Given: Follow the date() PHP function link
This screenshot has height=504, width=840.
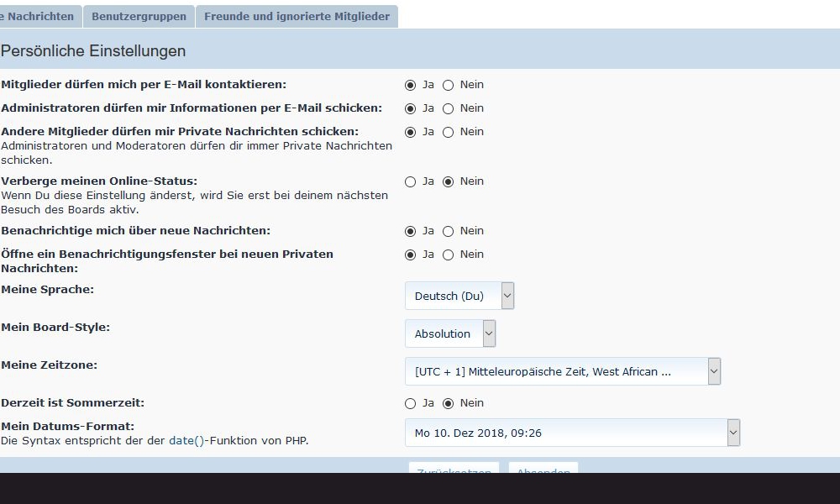Looking at the screenshot, I should (186, 440).
